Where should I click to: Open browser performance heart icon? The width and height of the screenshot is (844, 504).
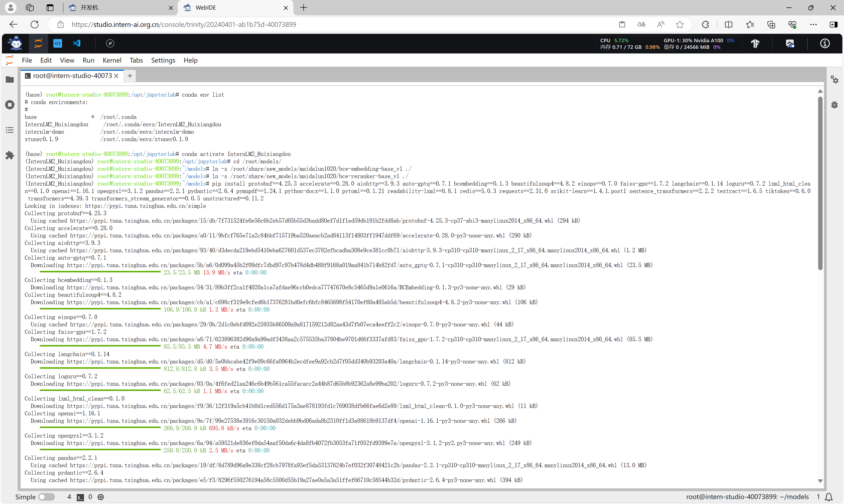[792, 24]
